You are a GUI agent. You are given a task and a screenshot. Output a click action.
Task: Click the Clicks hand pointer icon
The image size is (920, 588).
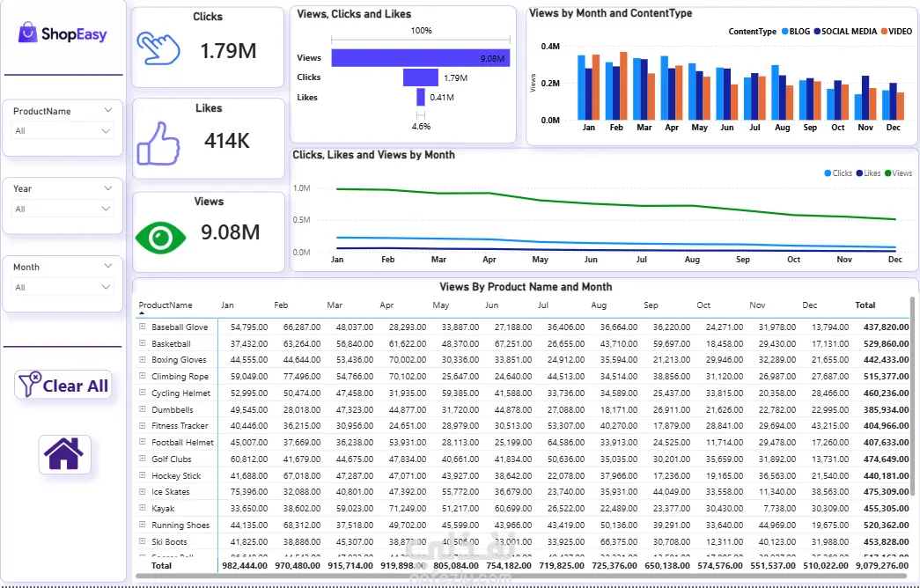tap(158, 48)
